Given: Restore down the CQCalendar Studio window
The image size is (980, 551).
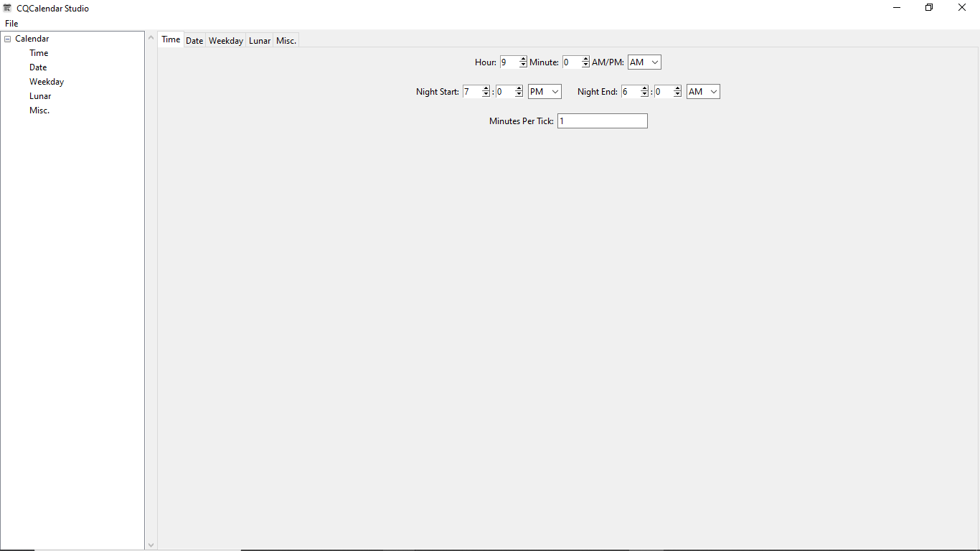Looking at the screenshot, I should pyautogui.click(x=929, y=8).
